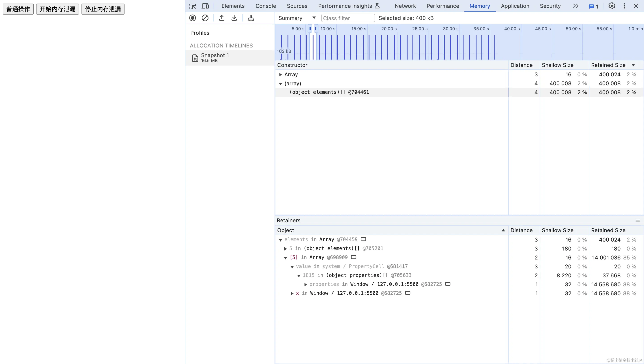This screenshot has height=364, width=644.
Task: Click the record allocation profile icon
Action: pos(193,18)
